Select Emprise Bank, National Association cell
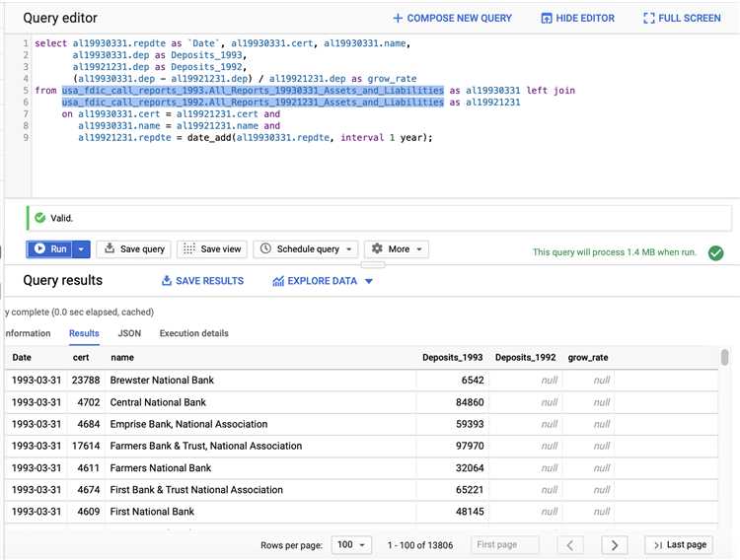 pyautogui.click(x=188, y=424)
